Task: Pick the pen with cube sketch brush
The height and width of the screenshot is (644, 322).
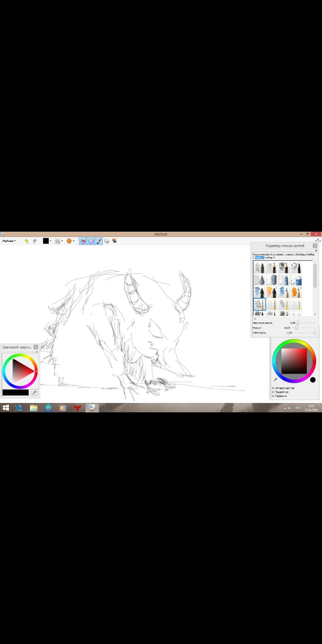Action: tap(296, 267)
